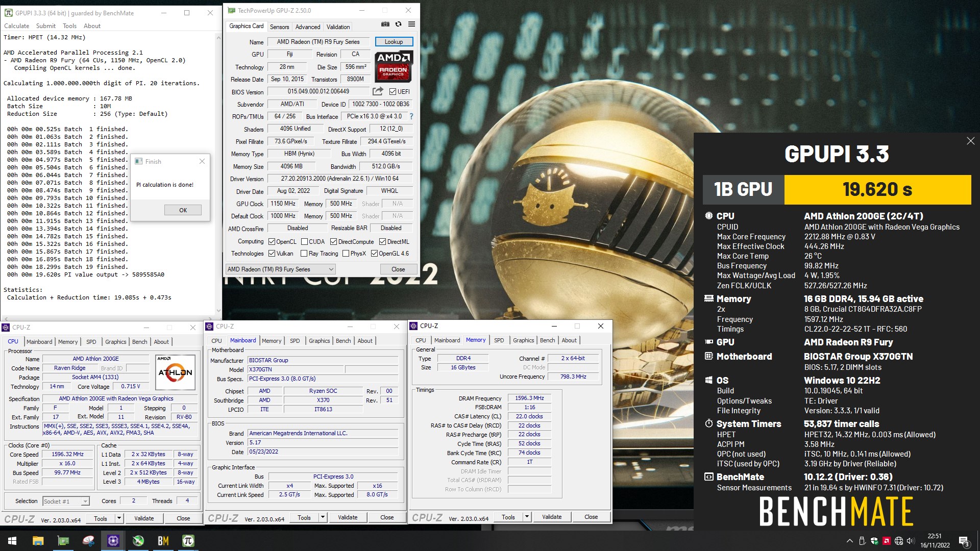
Task: Open the Windows Start menu
Action: pyautogui.click(x=12, y=541)
